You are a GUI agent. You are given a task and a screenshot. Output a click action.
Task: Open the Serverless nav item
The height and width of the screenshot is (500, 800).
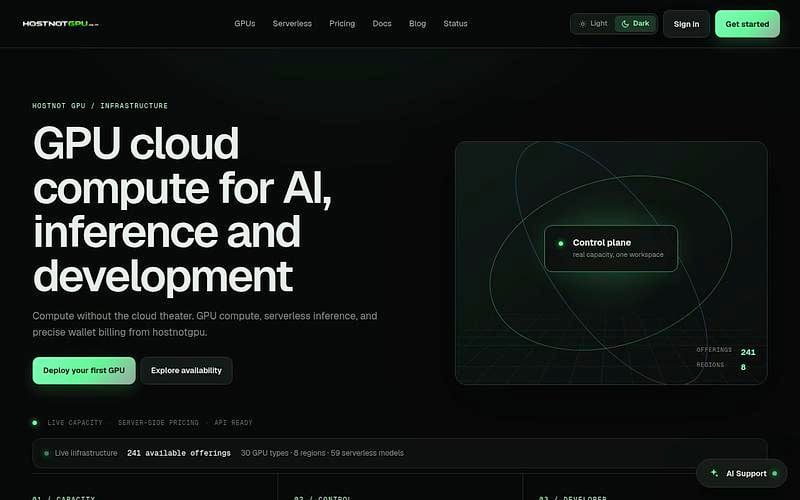[292, 23]
